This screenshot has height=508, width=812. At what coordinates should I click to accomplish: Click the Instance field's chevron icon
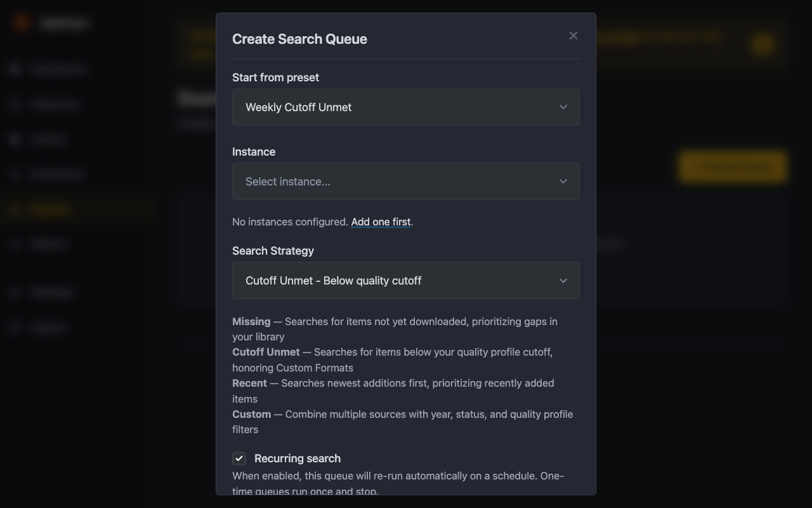(x=563, y=181)
